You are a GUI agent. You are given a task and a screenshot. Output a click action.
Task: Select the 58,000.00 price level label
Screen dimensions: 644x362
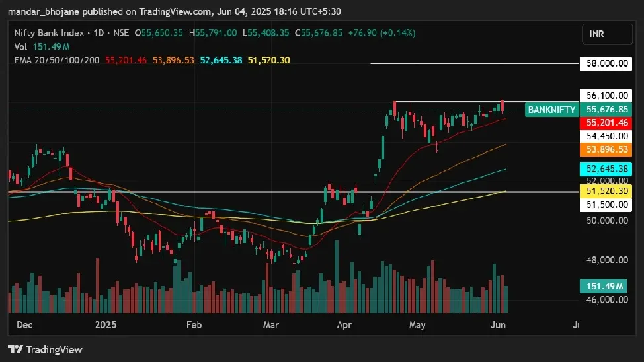[606, 63]
